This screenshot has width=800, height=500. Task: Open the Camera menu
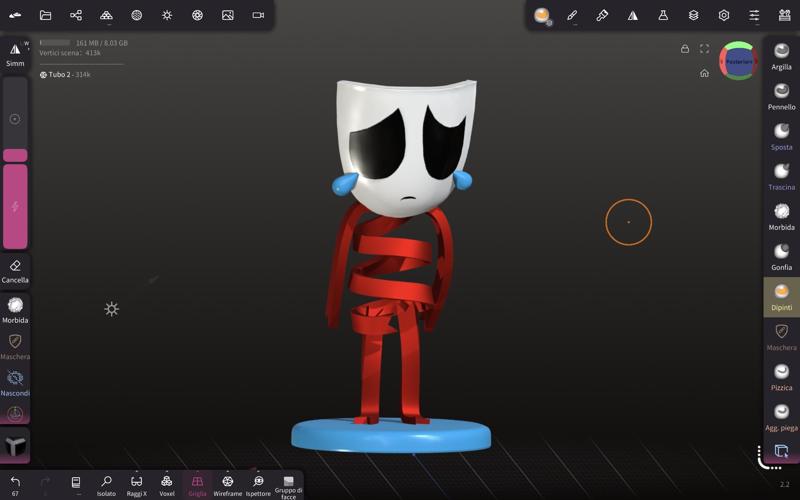coord(258,15)
